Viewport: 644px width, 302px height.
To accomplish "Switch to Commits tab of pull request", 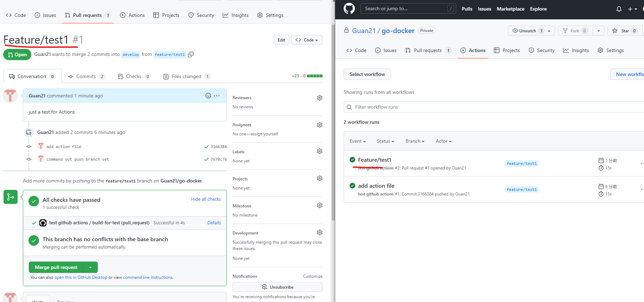I will click(87, 76).
